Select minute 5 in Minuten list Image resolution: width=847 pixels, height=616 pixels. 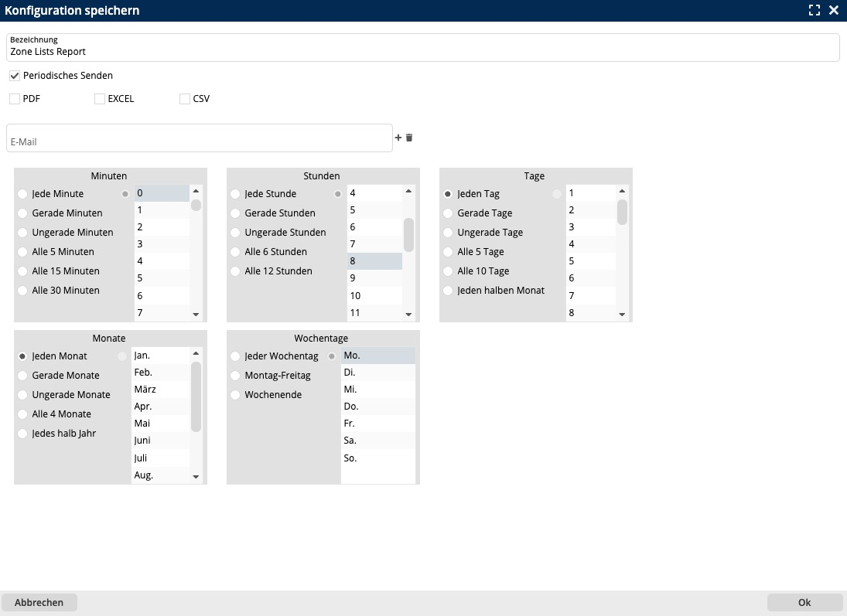[x=162, y=278]
